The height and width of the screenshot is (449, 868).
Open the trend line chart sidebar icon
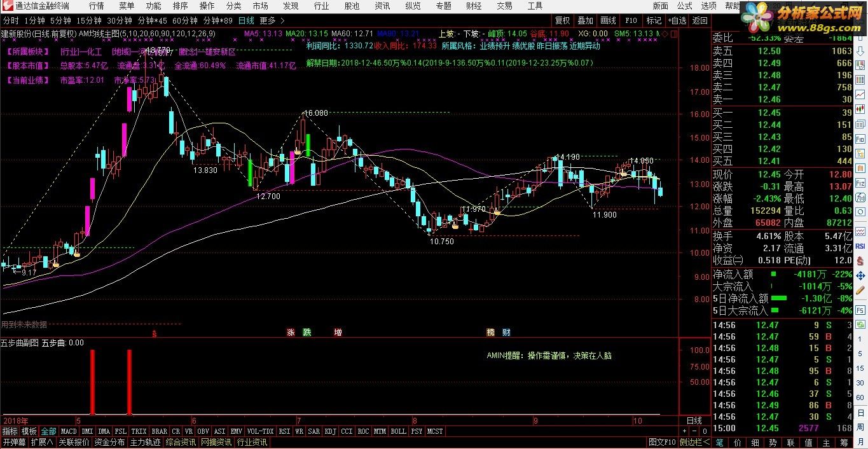coord(860,94)
